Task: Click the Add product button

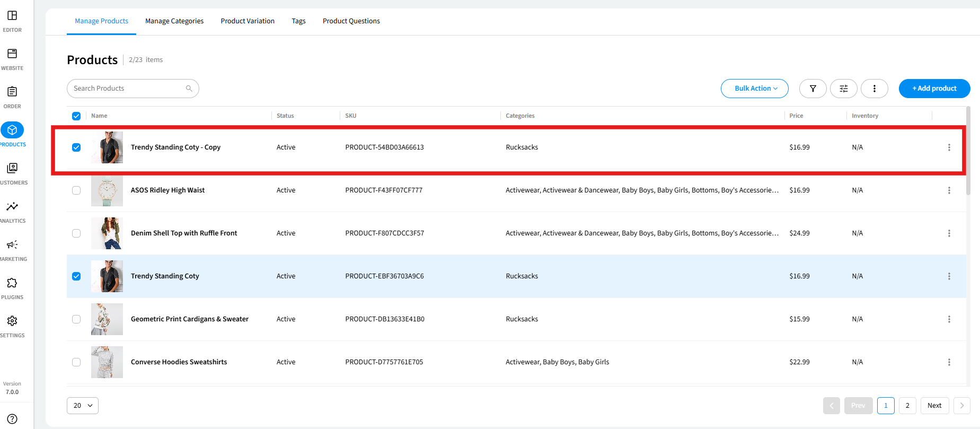Action: point(934,89)
